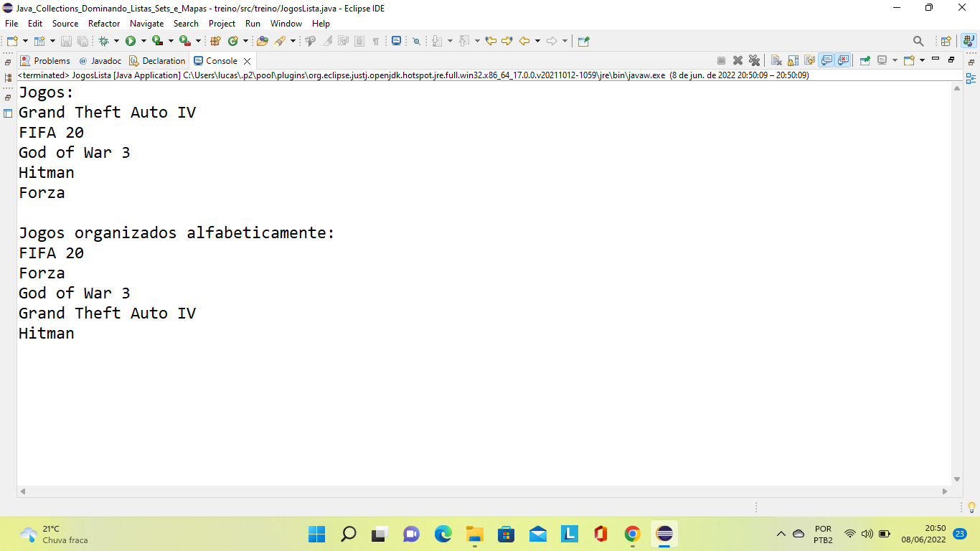Screen dimensions: 980x551
Task: Open Windows Start button on the taskbar
Action: [x=316, y=534]
